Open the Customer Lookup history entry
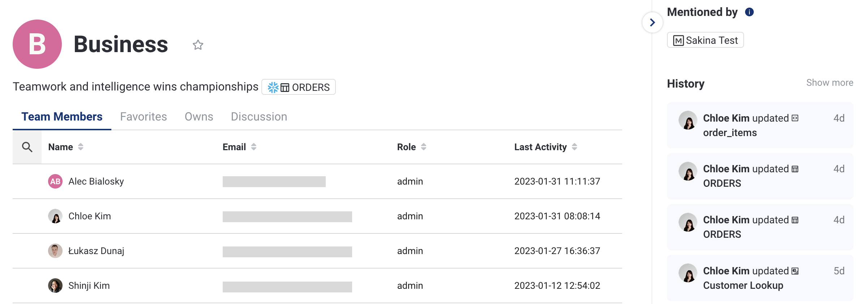This screenshot has height=304, width=868. (743, 285)
